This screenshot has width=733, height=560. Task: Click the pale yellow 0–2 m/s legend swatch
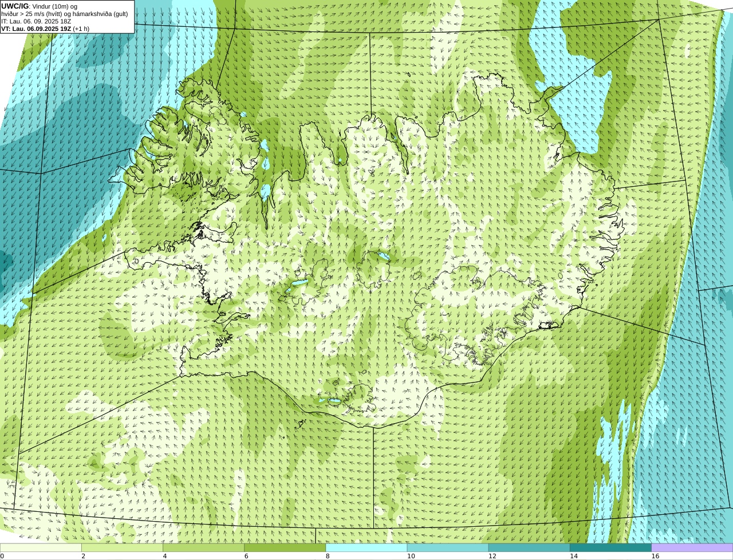pos(41,547)
